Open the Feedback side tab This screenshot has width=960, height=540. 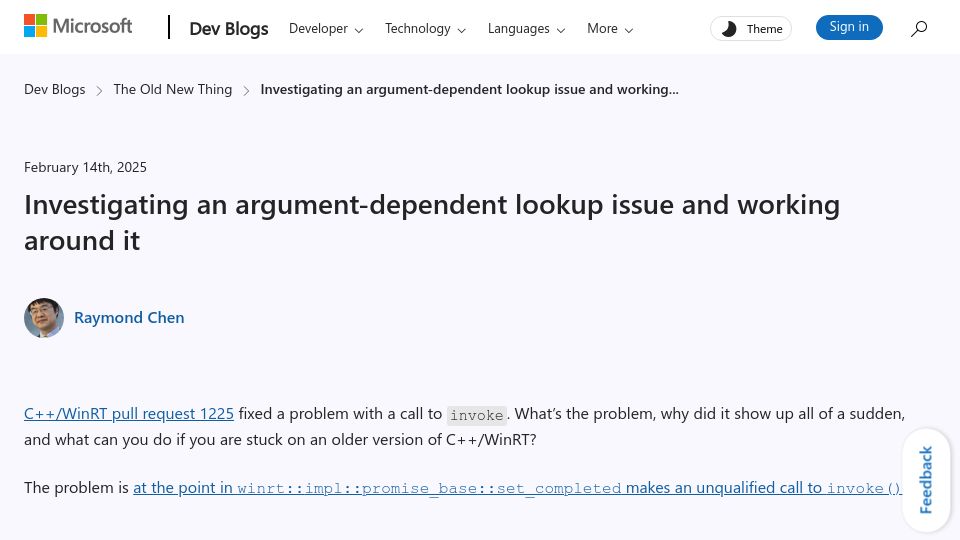click(926, 479)
